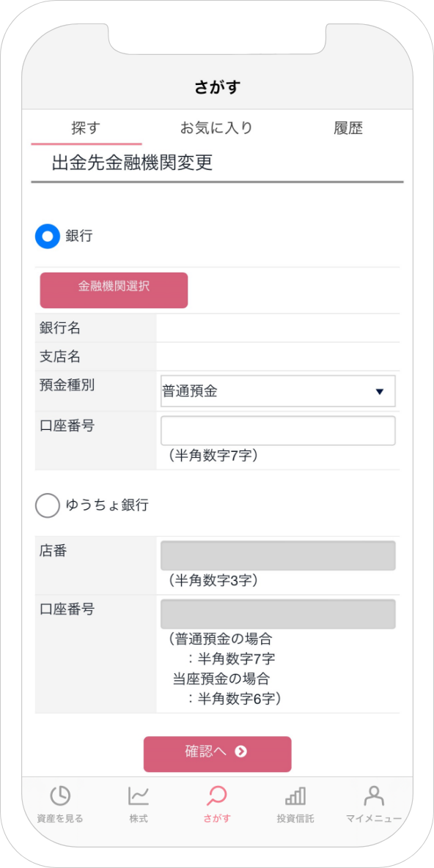Viewport: 434px width, 868px height.
Task: Select the ゆうちょ銀行 radio button
Action: coord(47,505)
